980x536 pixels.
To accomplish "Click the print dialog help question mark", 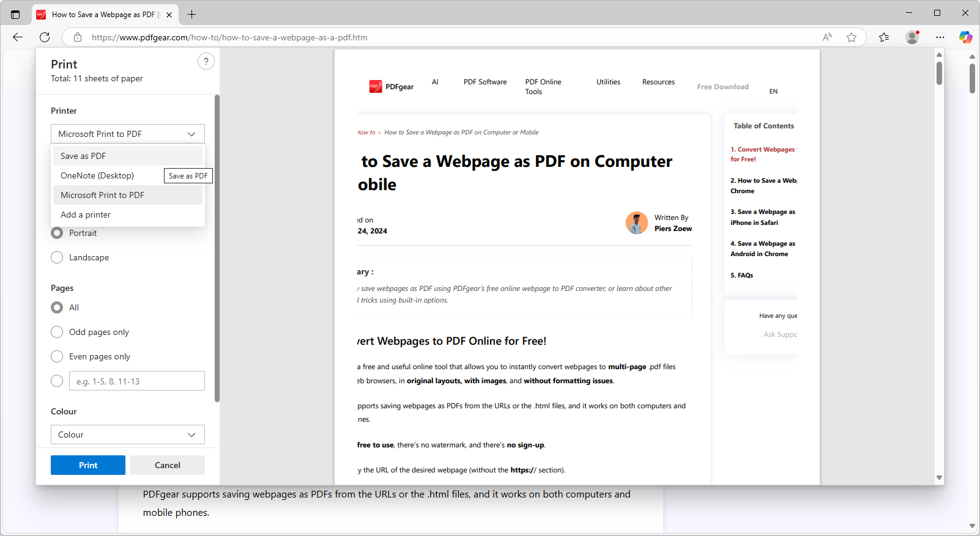I will tap(206, 61).
